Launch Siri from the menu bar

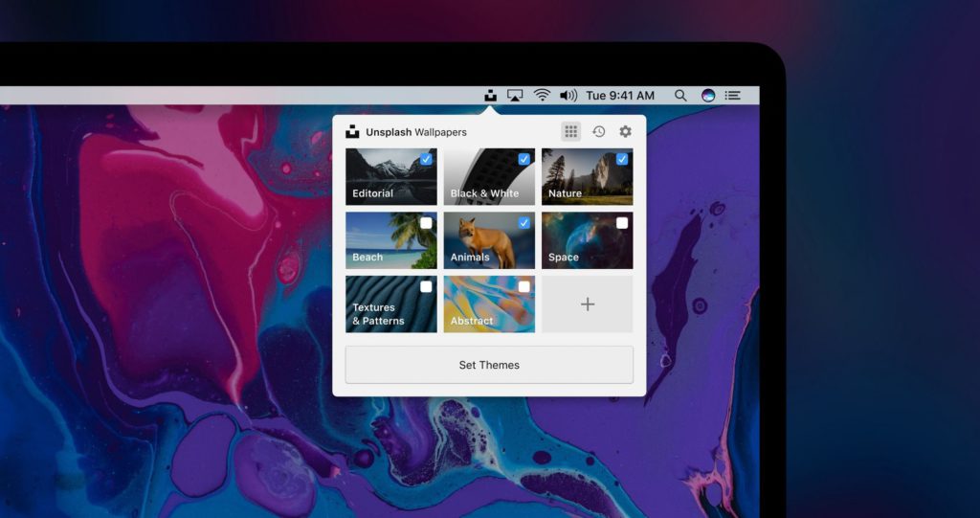click(708, 96)
